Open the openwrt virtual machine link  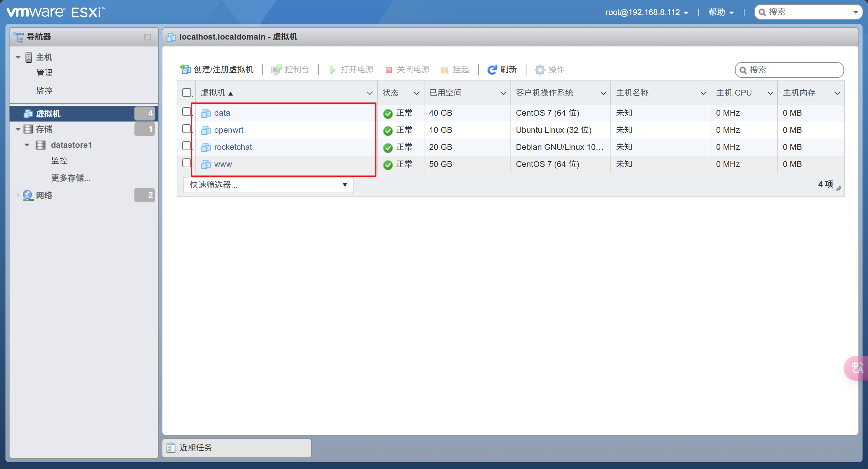pos(229,130)
